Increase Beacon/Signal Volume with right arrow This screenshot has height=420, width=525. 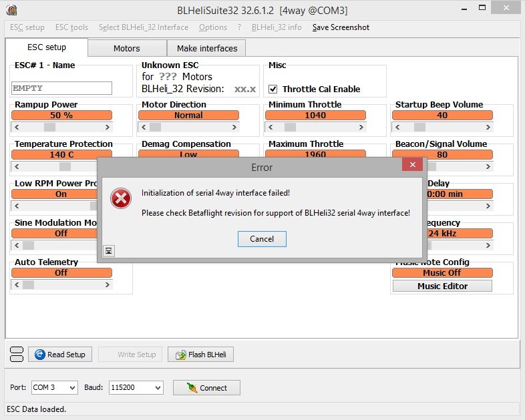488,167
